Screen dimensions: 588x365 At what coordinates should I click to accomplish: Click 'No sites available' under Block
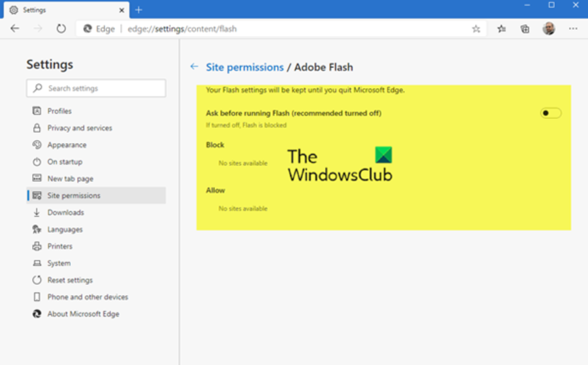click(243, 163)
